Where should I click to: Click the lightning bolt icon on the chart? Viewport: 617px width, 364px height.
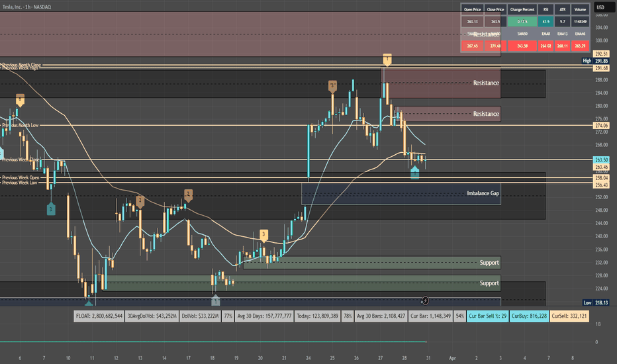425,300
